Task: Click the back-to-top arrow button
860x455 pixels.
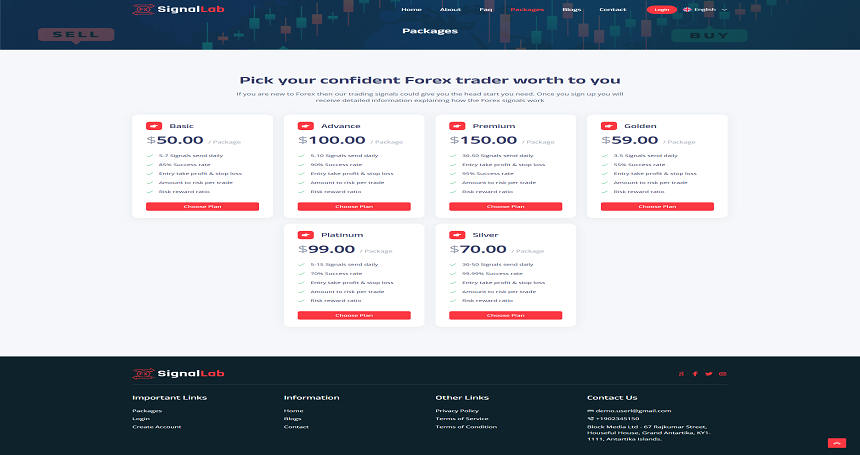Action: pos(836,443)
